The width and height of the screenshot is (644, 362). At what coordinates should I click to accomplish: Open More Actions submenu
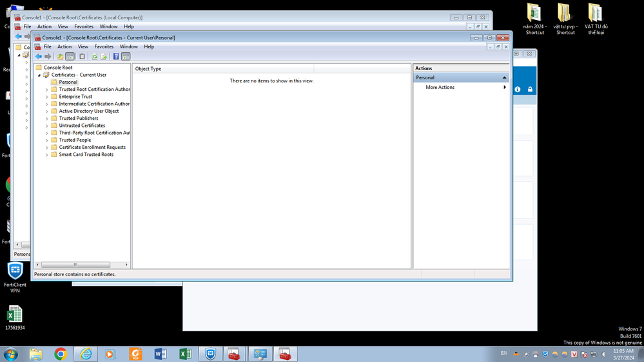(x=461, y=88)
